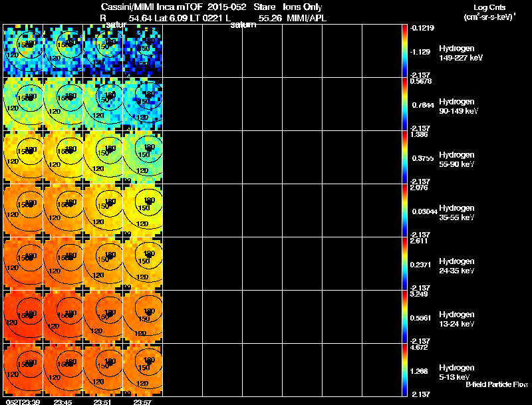Viewport: 532px width, 405px height.
Task: Select the Hydrogen 24-35 keV image at 23:45
Action: (x=63, y=263)
